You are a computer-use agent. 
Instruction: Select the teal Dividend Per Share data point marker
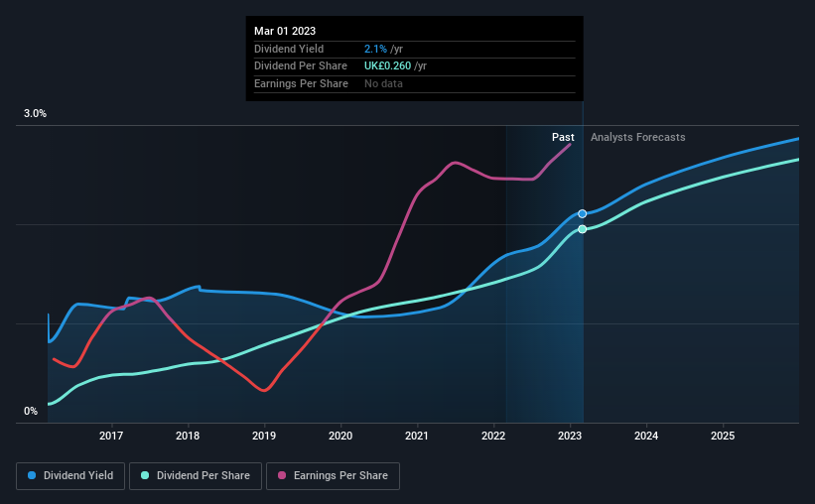coord(582,229)
